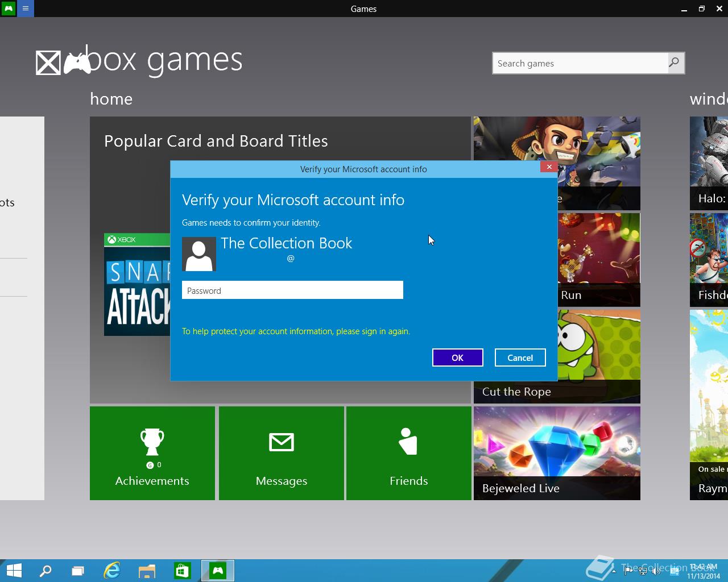728x582 pixels.
Task: Close the Verify your Microsoft account dialog
Action: 549,167
